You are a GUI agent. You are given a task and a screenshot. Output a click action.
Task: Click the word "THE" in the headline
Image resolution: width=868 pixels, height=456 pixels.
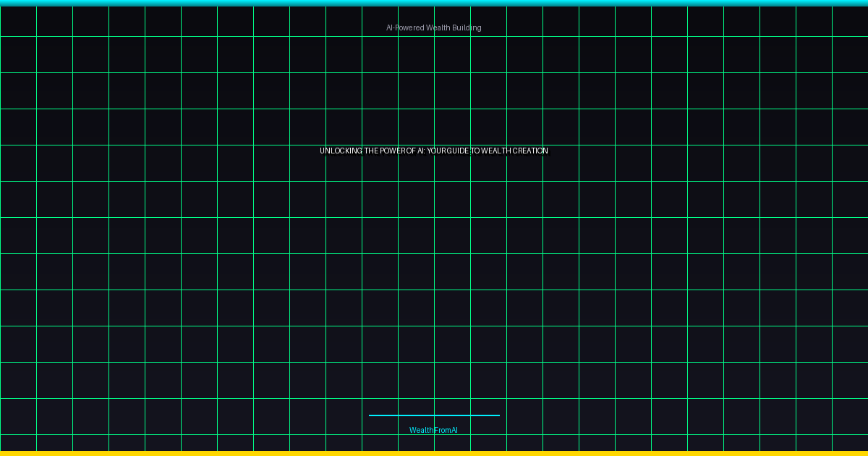(371, 151)
